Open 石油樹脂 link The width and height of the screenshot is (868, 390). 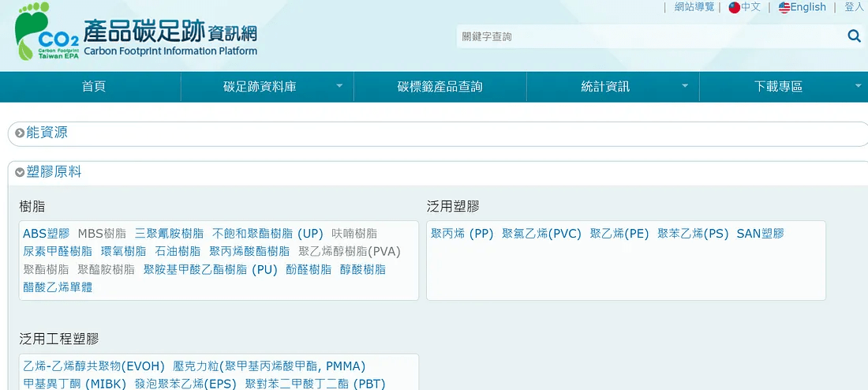click(x=178, y=252)
